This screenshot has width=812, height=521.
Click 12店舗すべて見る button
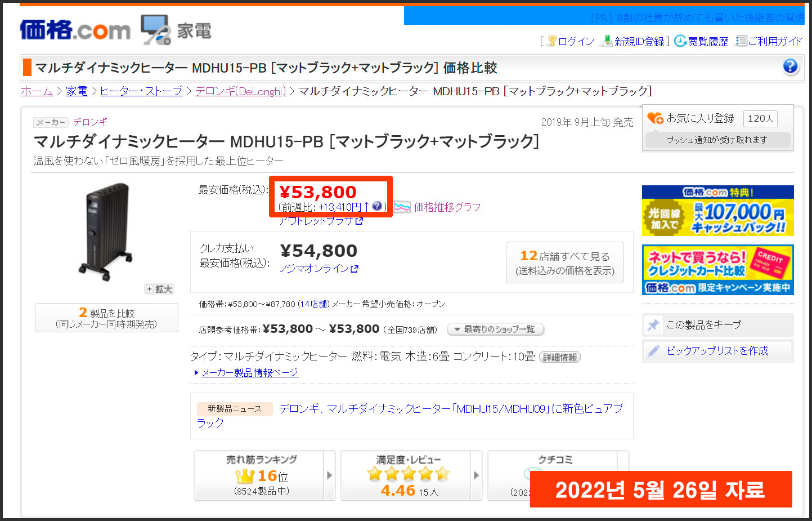pyautogui.click(x=565, y=262)
